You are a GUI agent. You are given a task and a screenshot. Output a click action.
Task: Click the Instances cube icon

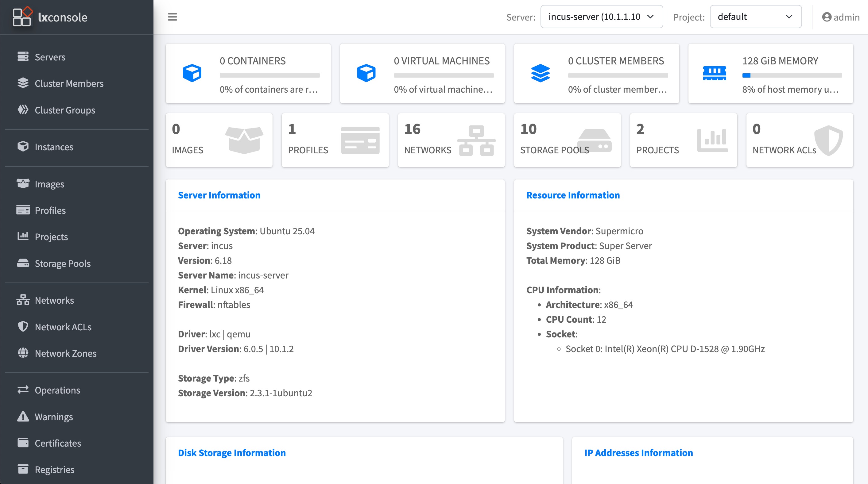click(23, 147)
